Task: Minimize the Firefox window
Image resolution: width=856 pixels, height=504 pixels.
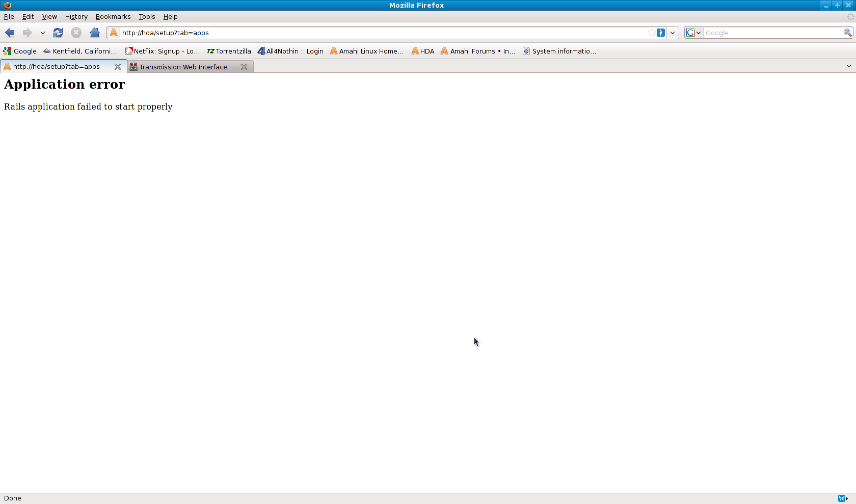Action: [x=826, y=5]
